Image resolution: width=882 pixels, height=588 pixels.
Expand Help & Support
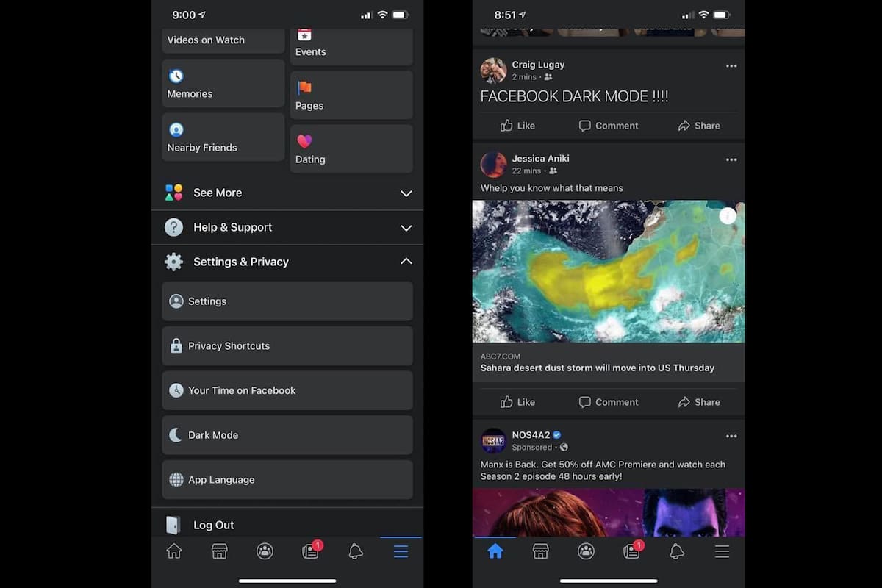(287, 227)
